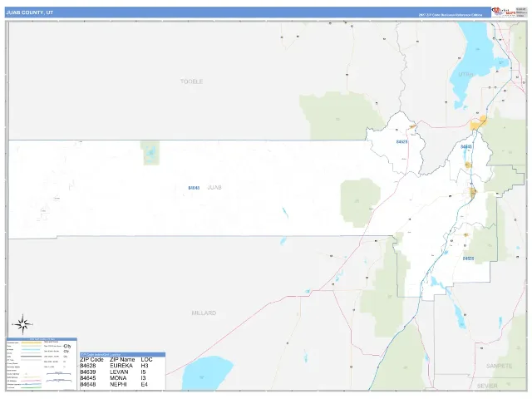Click MONA in the ZIP index table
The image size is (532, 399).
coord(118,378)
